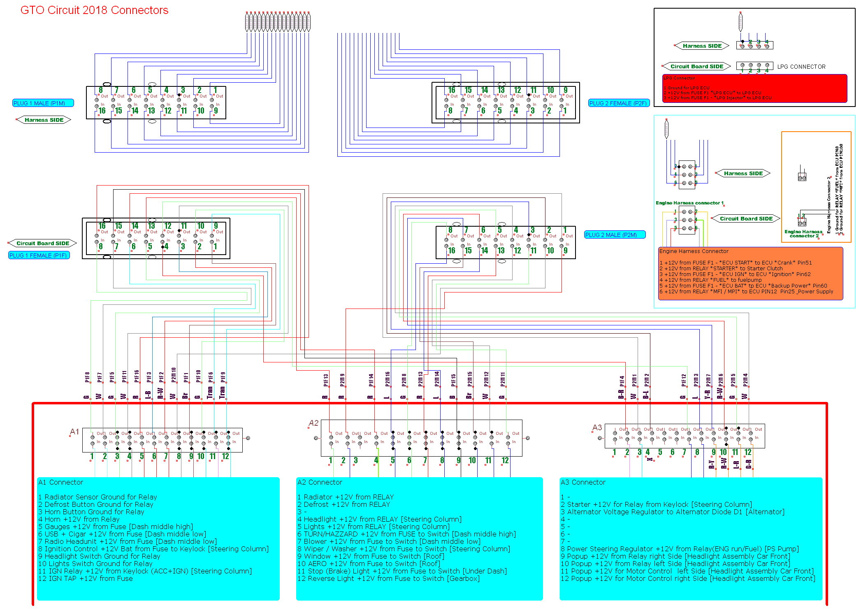The image size is (868, 615).
Task: Click '3 Horn Button Ground for Relay'
Action: [91, 512]
